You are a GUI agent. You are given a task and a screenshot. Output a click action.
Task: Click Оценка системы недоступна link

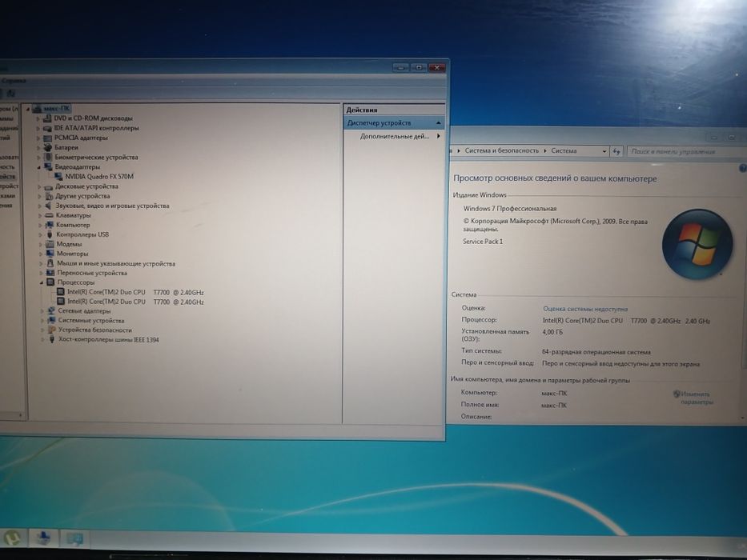[x=585, y=309]
